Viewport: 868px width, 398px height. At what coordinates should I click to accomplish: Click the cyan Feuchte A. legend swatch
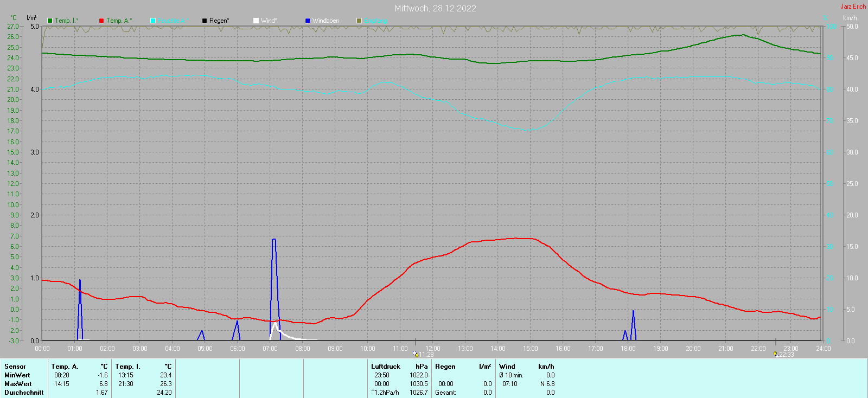[153, 21]
